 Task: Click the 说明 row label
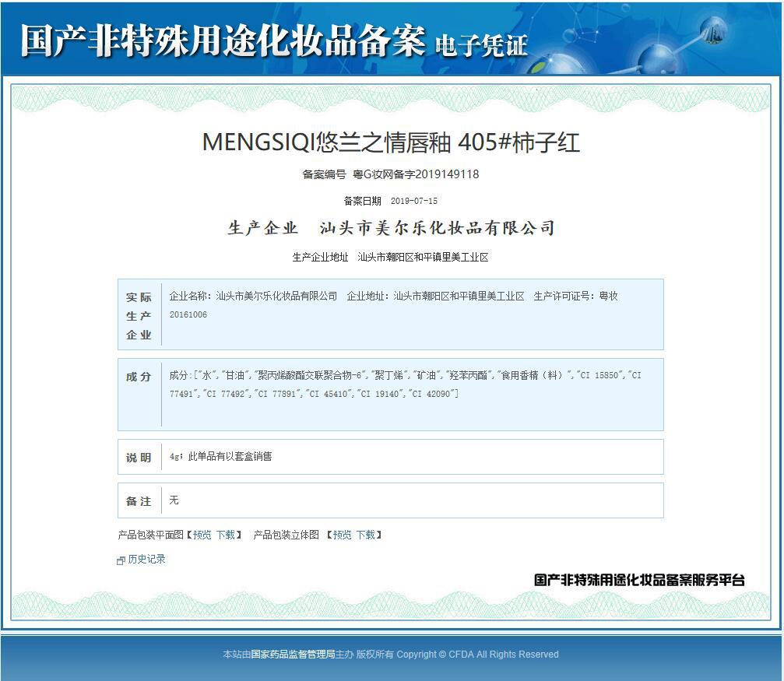[x=139, y=458]
